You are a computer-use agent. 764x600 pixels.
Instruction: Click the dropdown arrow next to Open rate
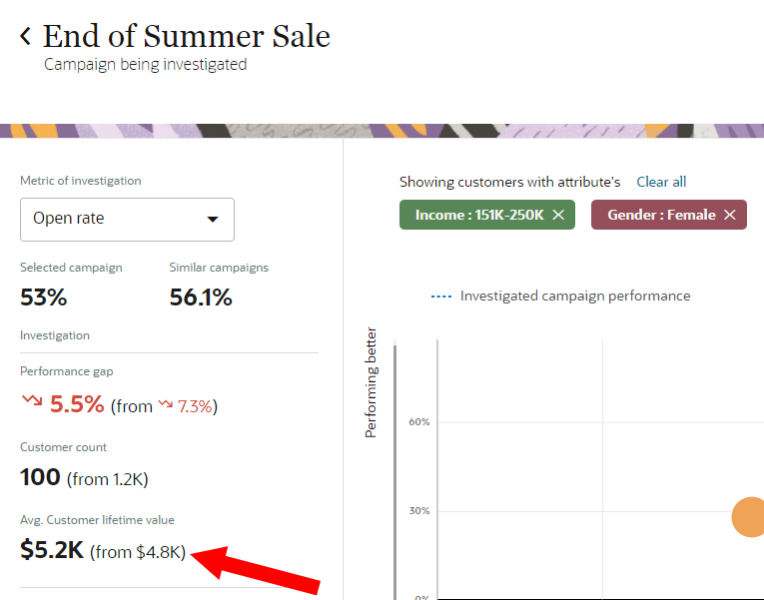click(x=212, y=219)
